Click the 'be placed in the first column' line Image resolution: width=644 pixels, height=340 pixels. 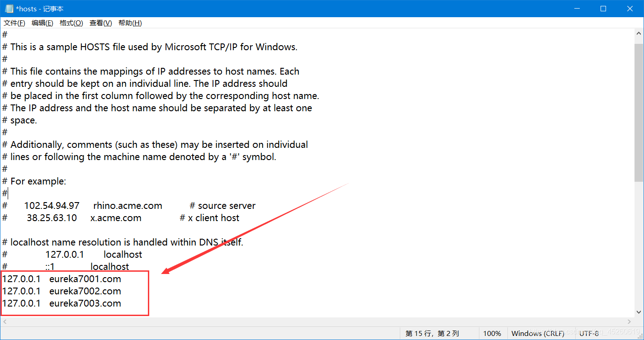point(161,96)
